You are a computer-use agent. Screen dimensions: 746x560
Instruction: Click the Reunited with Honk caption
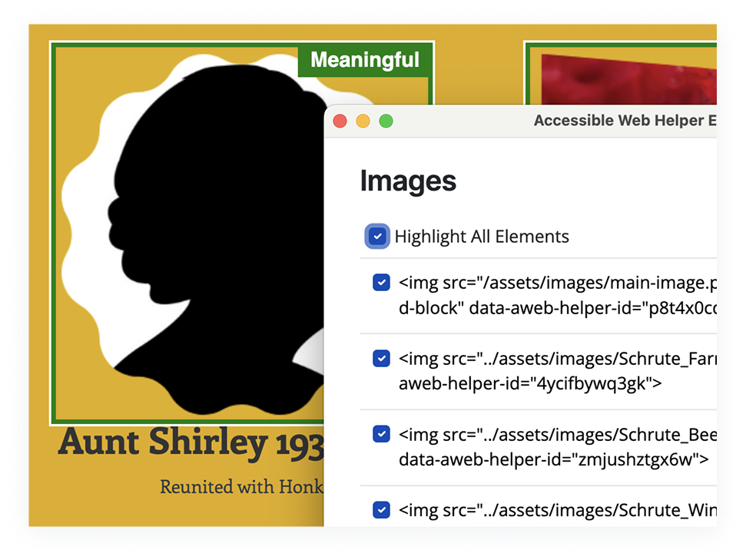tap(238, 486)
